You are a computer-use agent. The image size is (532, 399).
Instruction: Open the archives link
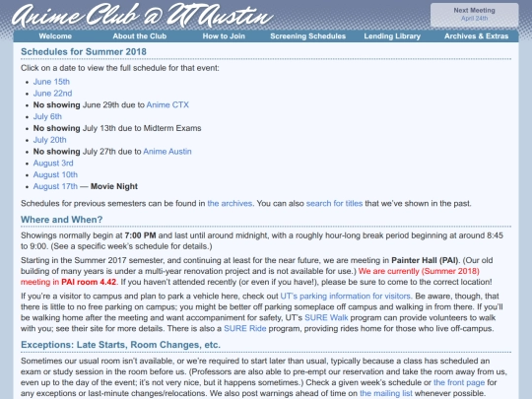click(x=230, y=204)
